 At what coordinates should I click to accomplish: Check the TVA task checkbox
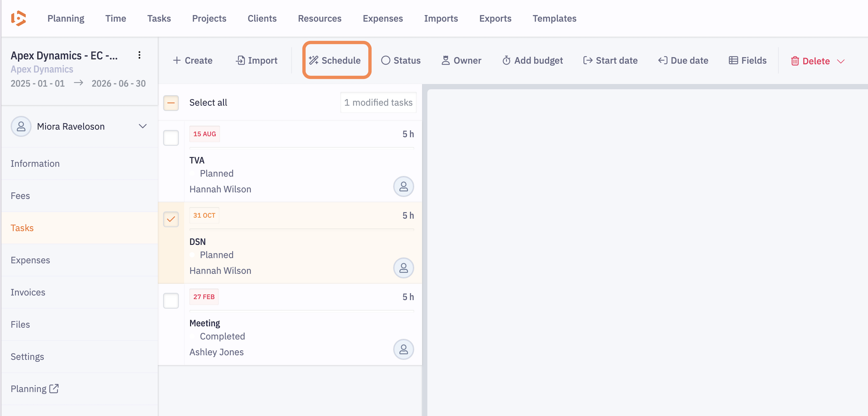pos(171,138)
